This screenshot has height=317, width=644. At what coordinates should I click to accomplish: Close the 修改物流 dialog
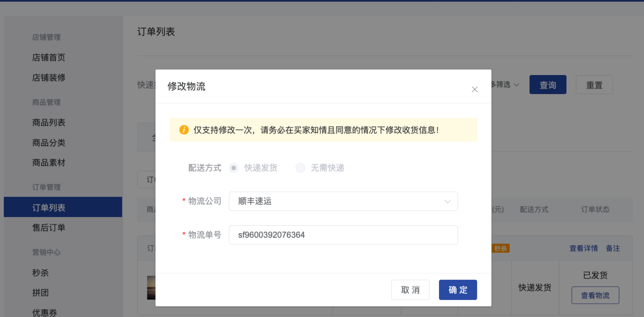pyautogui.click(x=474, y=89)
